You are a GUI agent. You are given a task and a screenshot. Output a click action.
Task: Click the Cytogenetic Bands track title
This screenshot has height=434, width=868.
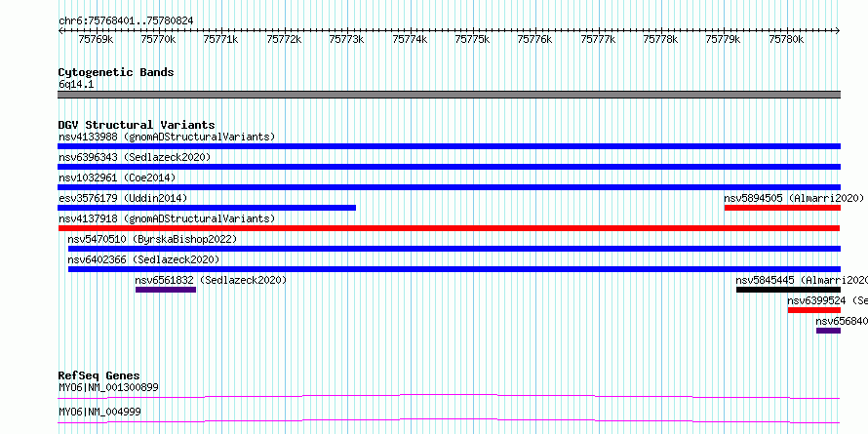pyautogui.click(x=116, y=72)
